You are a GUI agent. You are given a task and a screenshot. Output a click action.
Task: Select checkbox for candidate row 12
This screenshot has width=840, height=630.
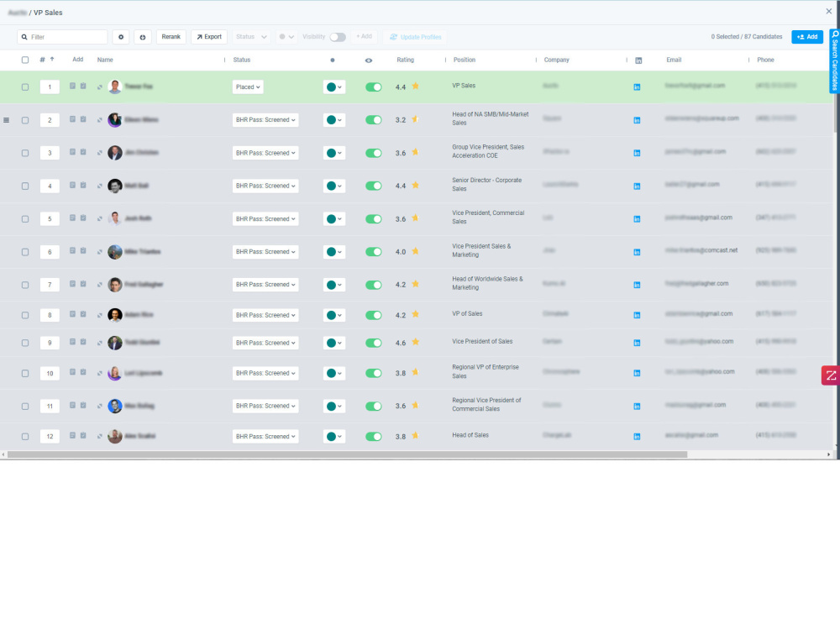tap(25, 437)
